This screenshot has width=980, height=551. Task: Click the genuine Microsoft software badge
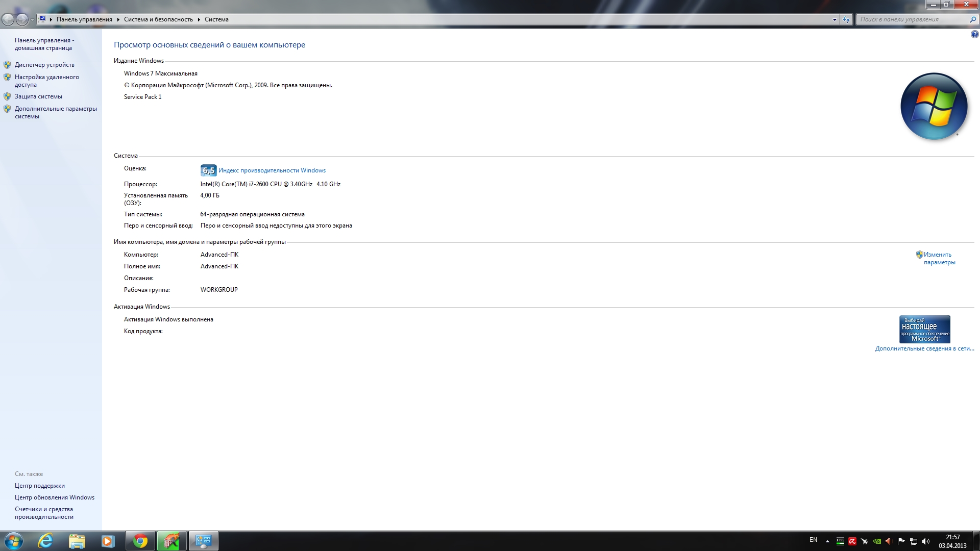click(924, 329)
